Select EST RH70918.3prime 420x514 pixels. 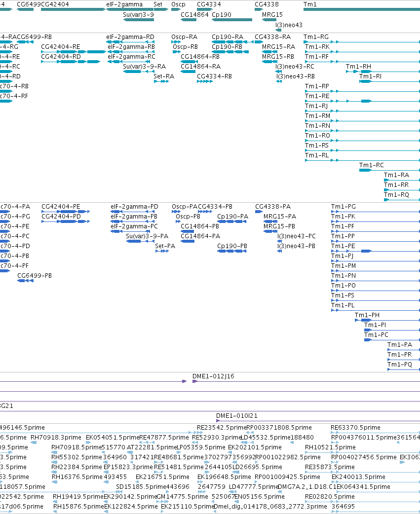pos(56,437)
